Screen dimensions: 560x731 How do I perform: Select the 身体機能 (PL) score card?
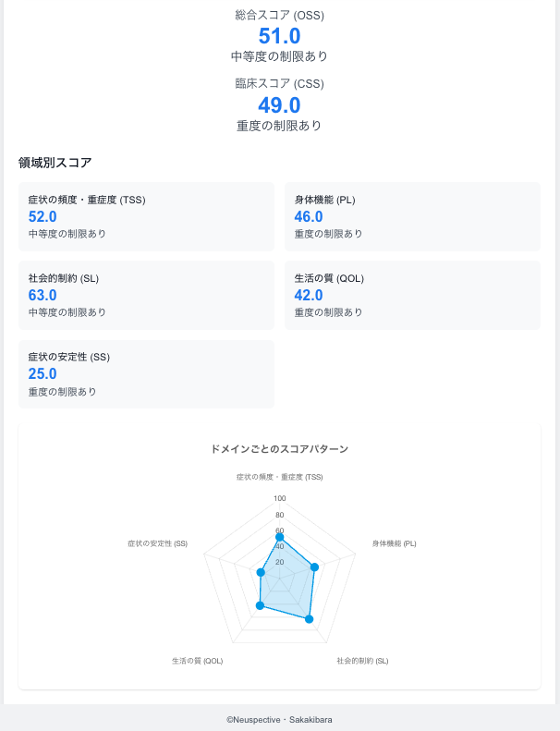412,217
